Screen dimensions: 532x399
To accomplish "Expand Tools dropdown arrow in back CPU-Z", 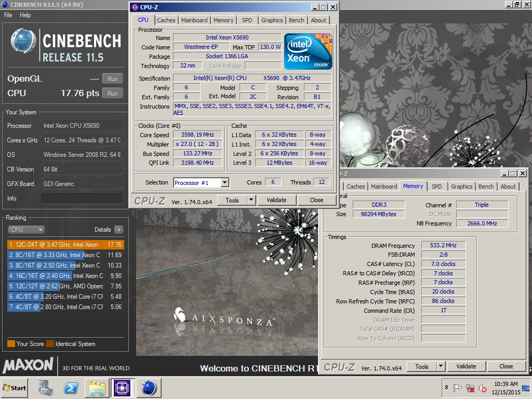I will [x=441, y=367].
